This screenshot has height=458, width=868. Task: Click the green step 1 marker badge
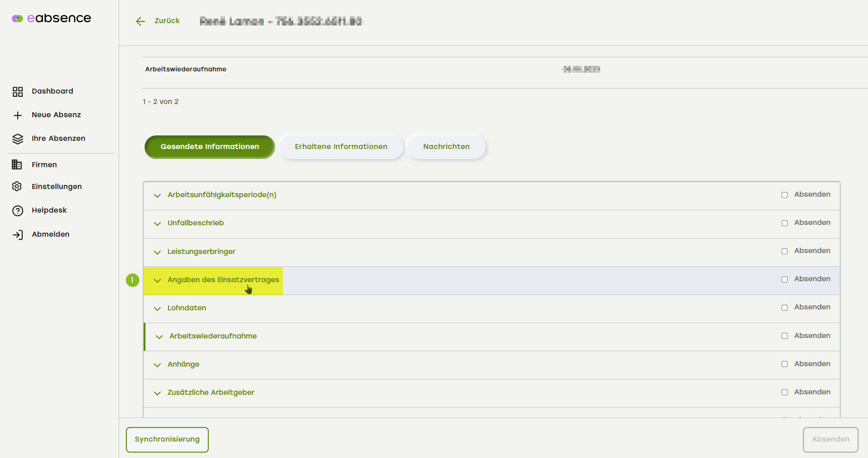tap(132, 280)
